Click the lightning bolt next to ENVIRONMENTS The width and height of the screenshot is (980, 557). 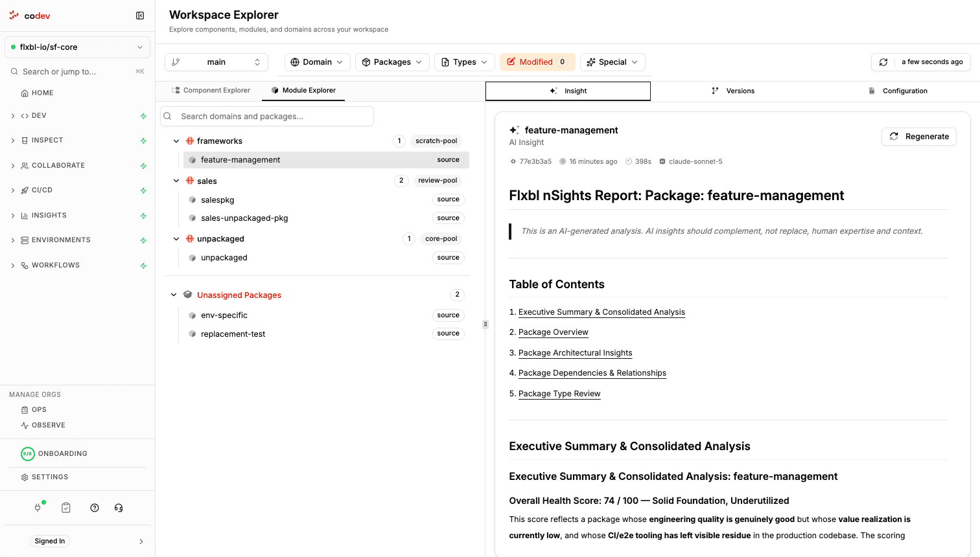[x=143, y=240]
